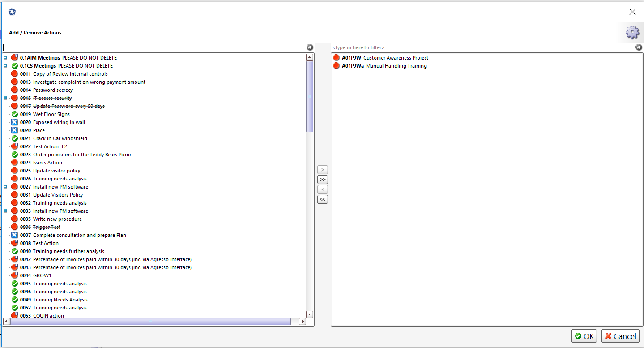This screenshot has width=644, height=348.
Task: Click red flag icon for 0022 Test Action- E2
Action: (14, 146)
